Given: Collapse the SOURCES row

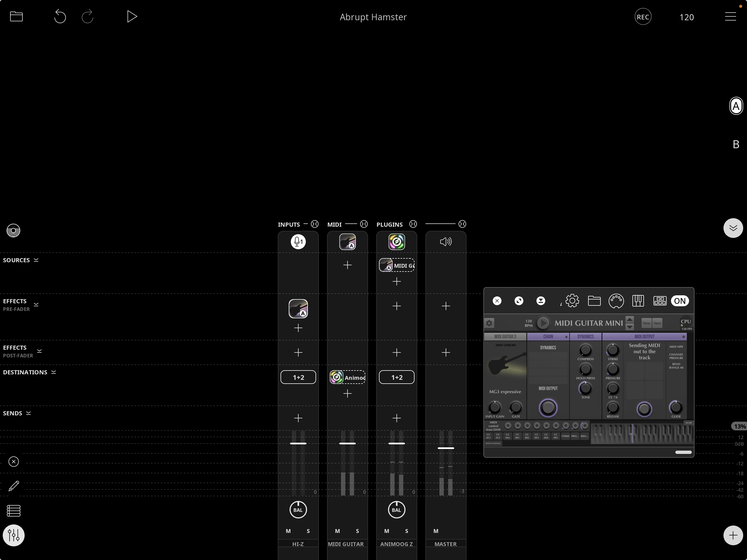Looking at the screenshot, I should (36, 260).
